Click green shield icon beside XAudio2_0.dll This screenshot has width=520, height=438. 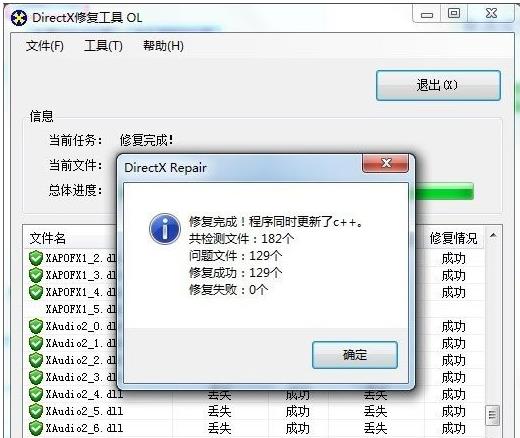pos(36,326)
